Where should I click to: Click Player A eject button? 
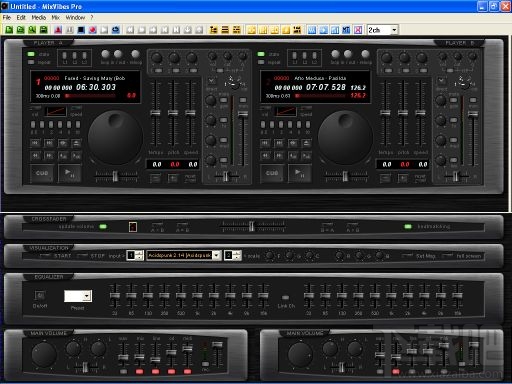coord(76,143)
